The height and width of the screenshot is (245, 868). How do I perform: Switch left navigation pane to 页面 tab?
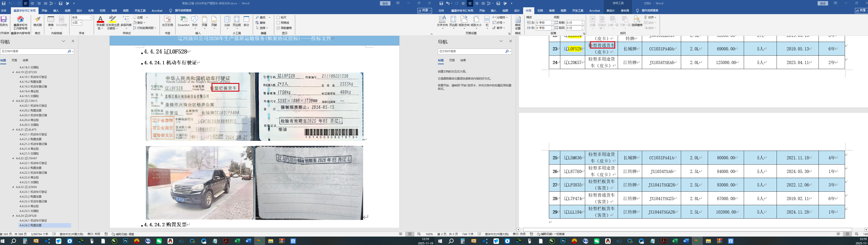(14, 60)
